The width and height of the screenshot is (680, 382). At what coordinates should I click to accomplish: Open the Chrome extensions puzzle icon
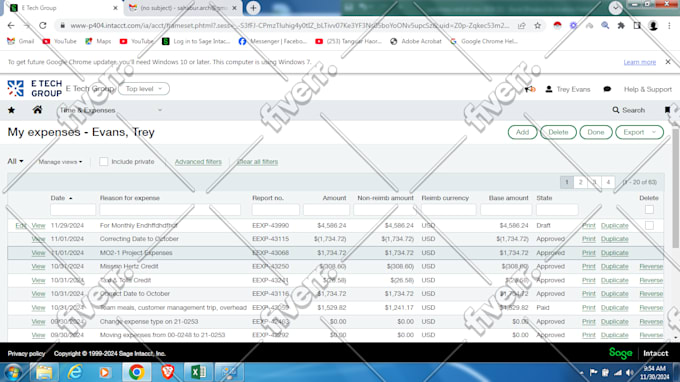click(621, 26)
